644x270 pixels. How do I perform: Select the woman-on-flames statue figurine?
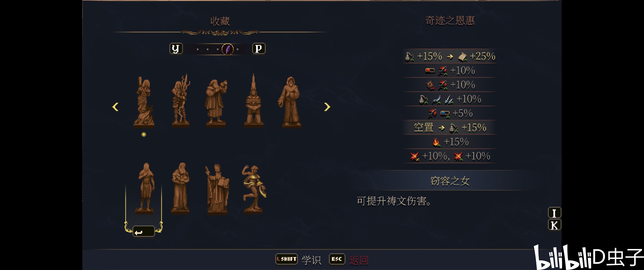(x=144, y=102)
